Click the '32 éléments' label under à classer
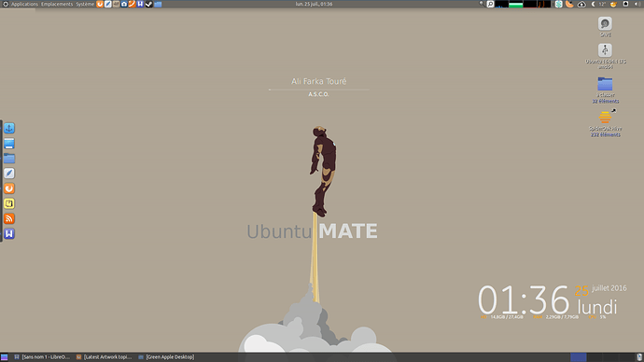Image resolution: width=644 pixels, height=362 pixels. click(x=606, y=101)
